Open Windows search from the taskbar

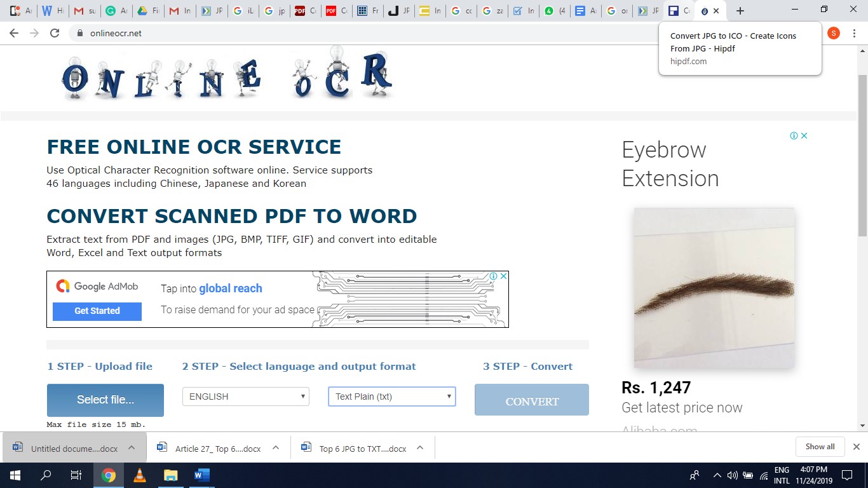point(46,475)
